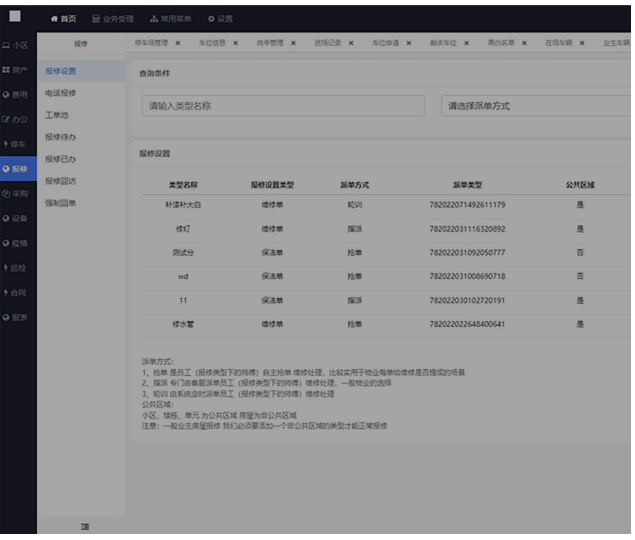Click the 类型名称 column header
Screen dimensions: 635x540
[x=183, y=185]
